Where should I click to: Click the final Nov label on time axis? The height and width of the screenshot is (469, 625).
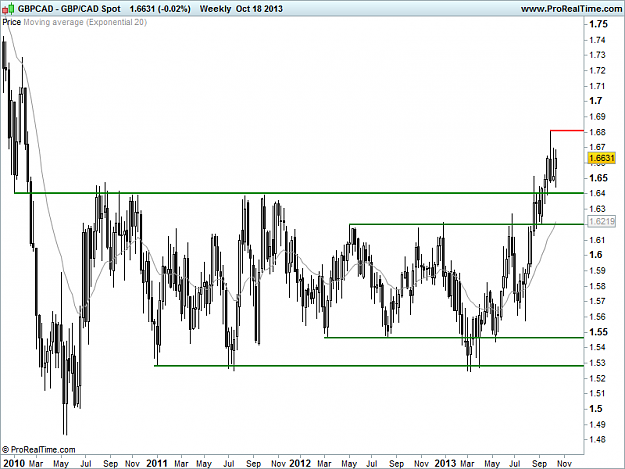(564, 463)
